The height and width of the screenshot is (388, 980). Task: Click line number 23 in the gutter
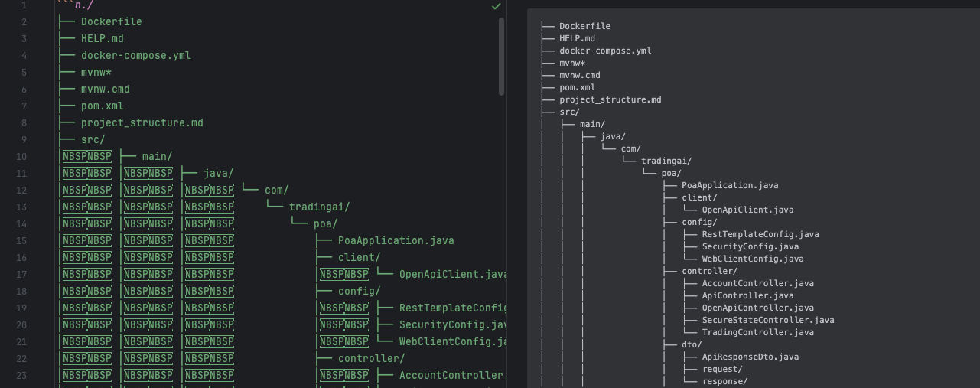point(21,375)
